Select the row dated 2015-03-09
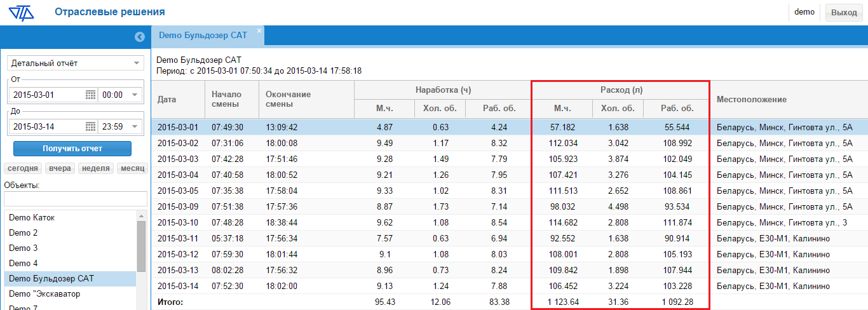The width and height of the screenshot is (868, 310). (510, 206)
